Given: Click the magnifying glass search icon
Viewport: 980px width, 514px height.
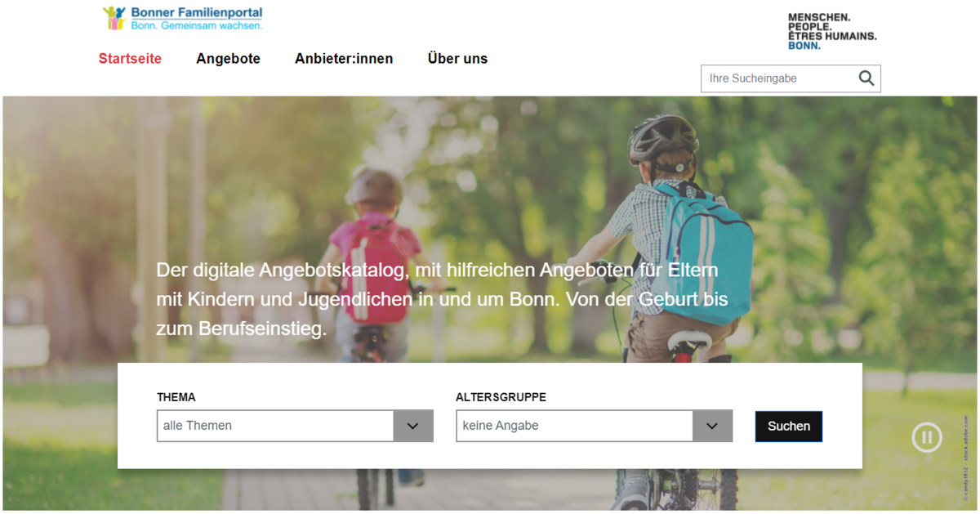Looking at the screenshot, I should [866, 78].
